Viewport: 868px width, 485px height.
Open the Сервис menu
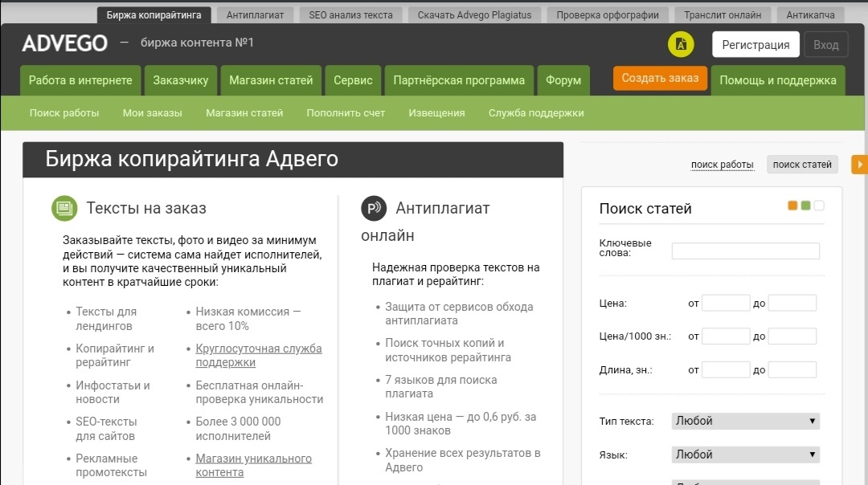coord(353,80)
